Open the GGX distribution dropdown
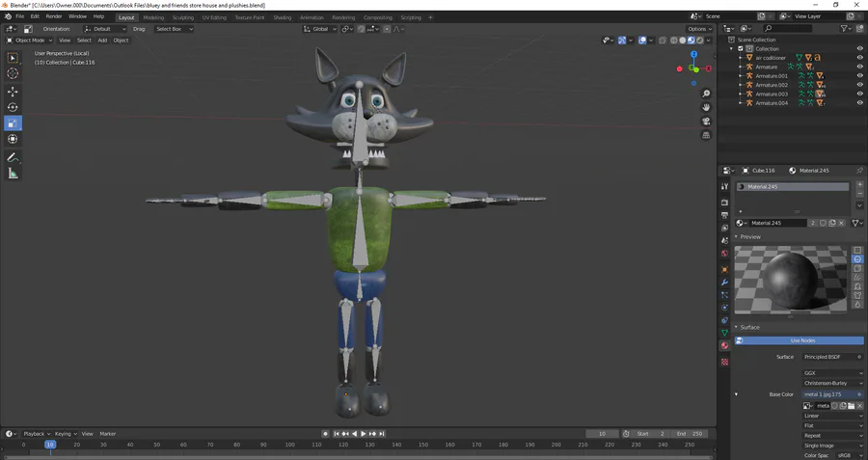868x460 pixels. [x=832, y=373]
